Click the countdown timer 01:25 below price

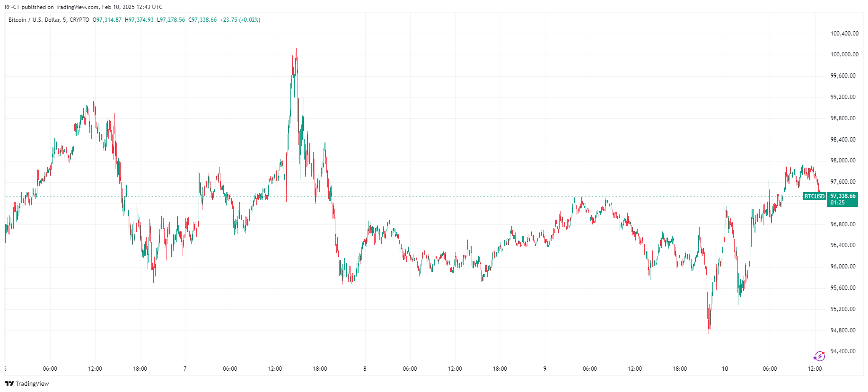pyautogui.click(x=837, y=203)
